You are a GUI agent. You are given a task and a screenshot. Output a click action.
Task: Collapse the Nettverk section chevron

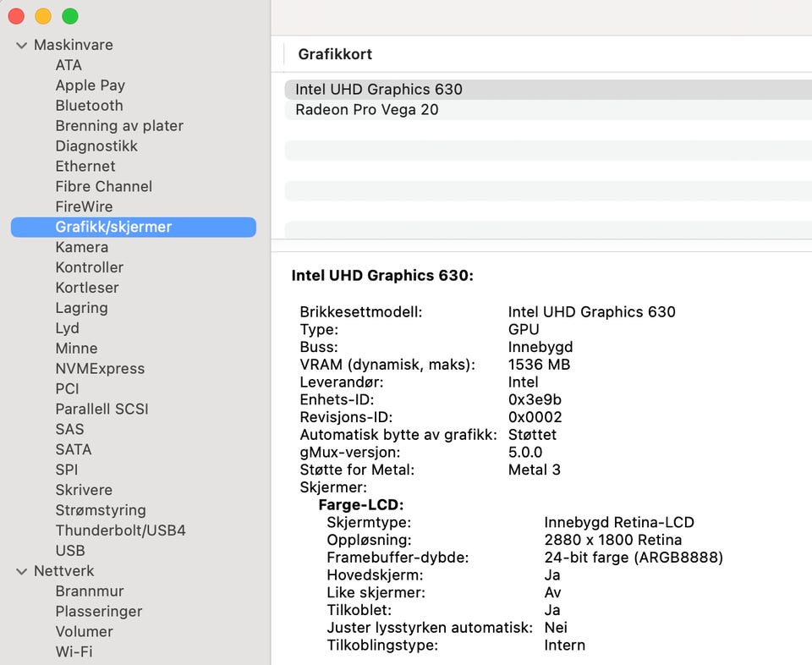(x=21, y=571)
